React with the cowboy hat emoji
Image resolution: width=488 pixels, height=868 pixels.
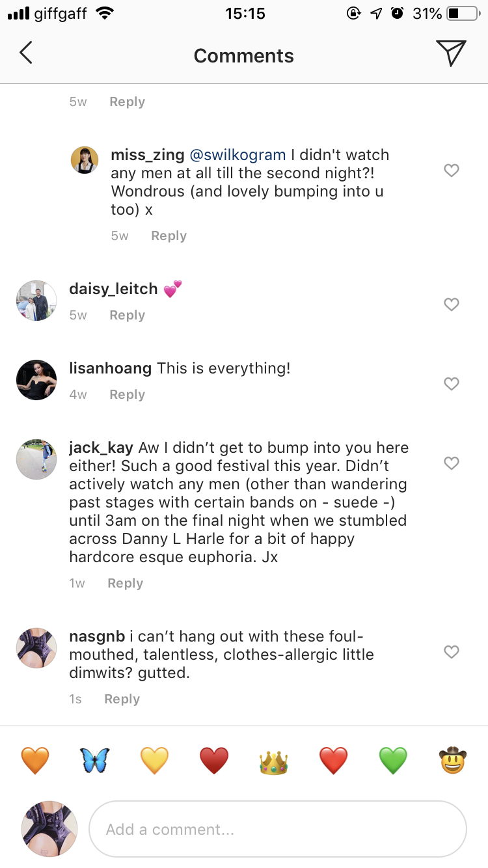tap(452, 760)
